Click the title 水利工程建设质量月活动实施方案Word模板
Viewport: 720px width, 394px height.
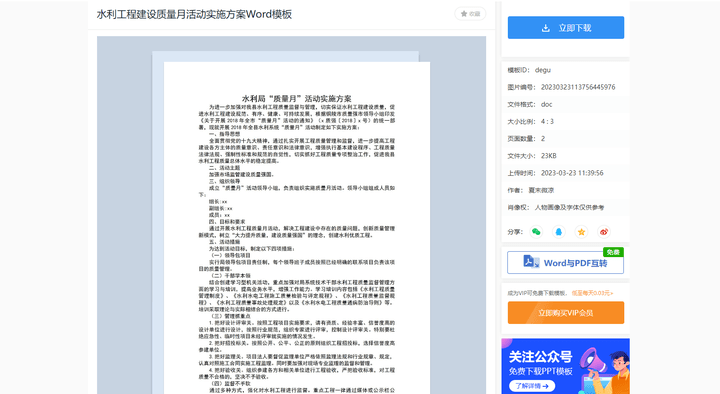(194, 14)
